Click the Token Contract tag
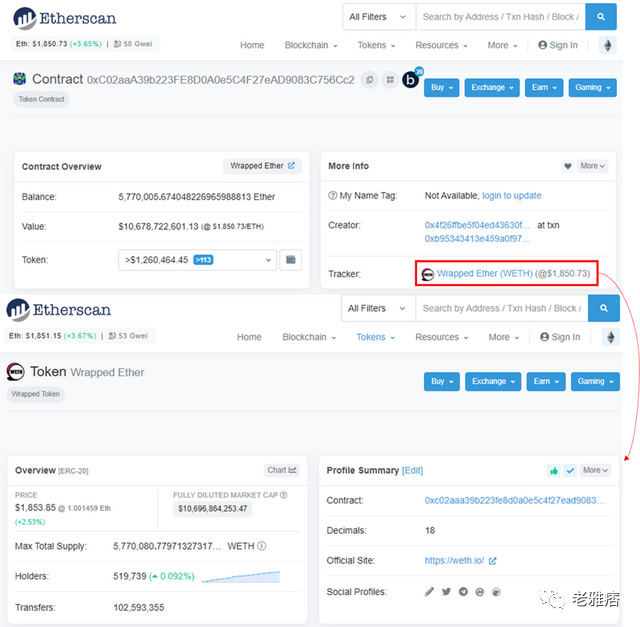This screenshot has width=640, height=627. (x=41, y=99)
